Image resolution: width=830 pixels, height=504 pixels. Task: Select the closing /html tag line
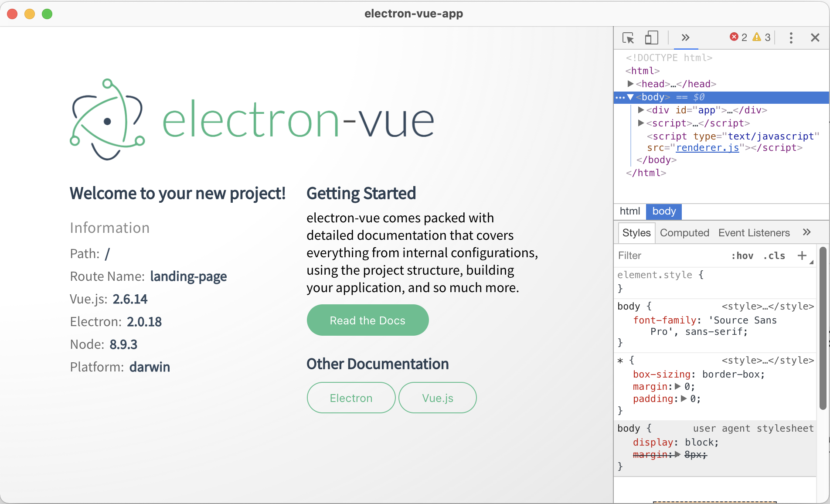[x=646, y=173]
